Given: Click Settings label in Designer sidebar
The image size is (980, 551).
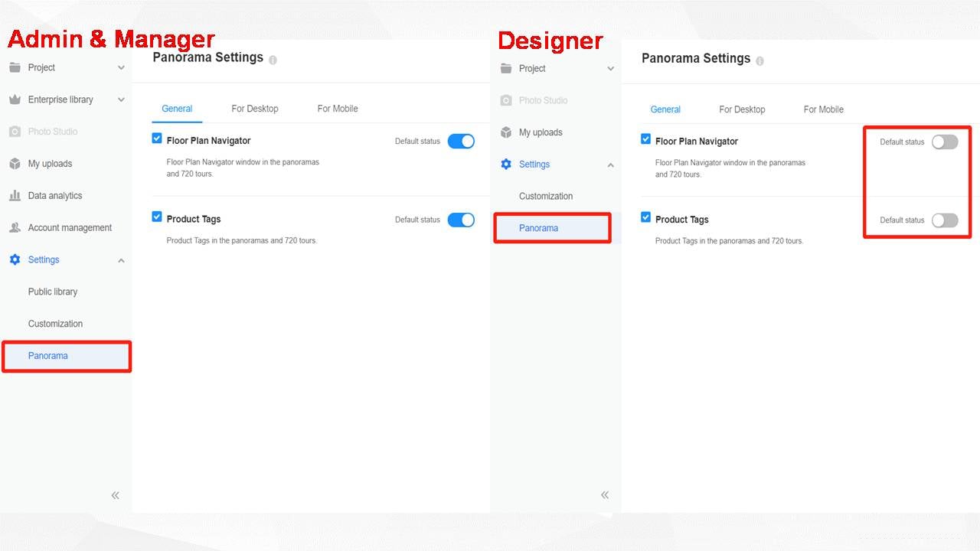Looking at the screenshot, I should point(534,165).
